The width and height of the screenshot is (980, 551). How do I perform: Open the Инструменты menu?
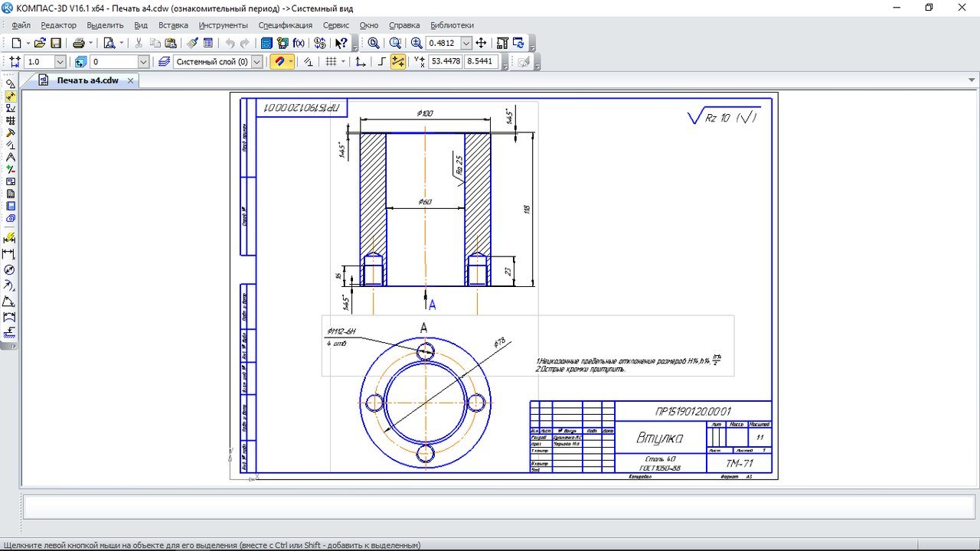pyautogui.click(x=223, y=25)
